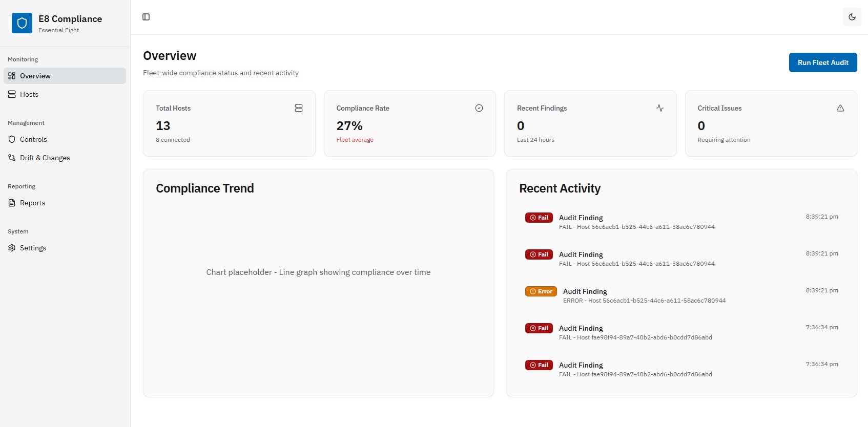This screenshot has width=868, height=427.
Task: Click the Fail badge on the first 8:39:21 pm finding
Action: point(539,218)
